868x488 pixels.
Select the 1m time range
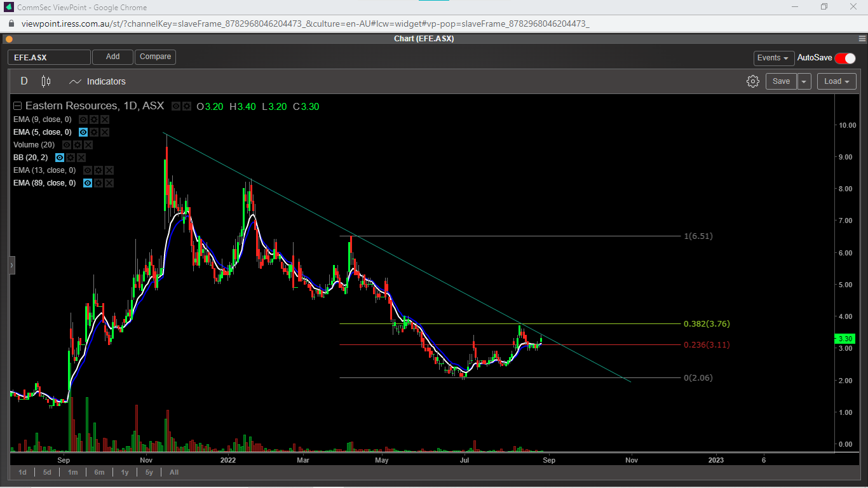(73, 472)
